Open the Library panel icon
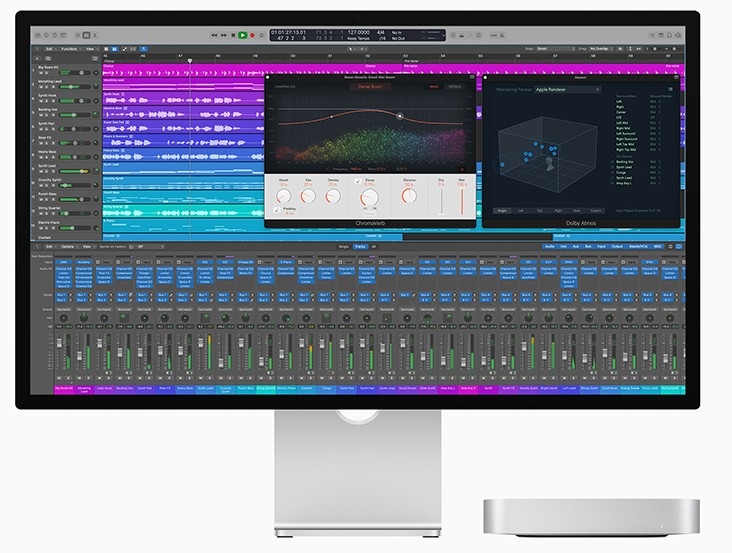This screenshot has width=732, height=553. click(38, 35)
